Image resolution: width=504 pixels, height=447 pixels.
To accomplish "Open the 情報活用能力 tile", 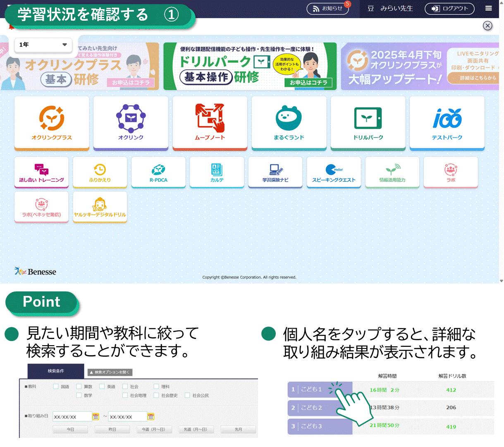I will 392,172.
